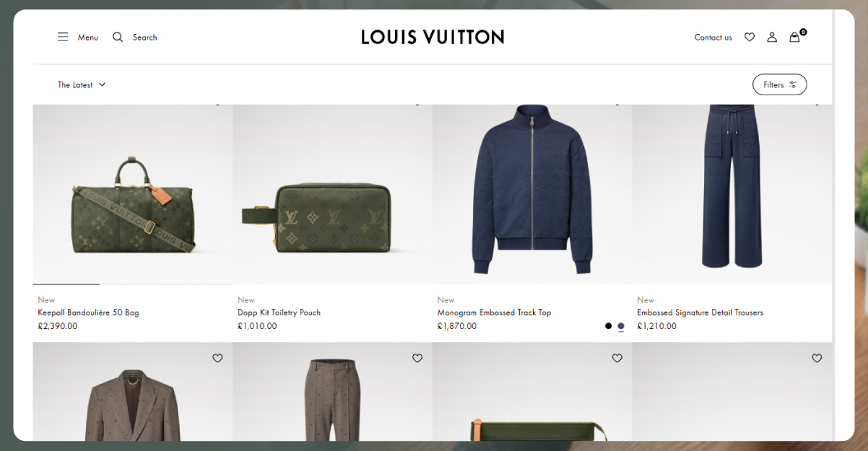Open the hamburger Menu icon

coord(63,37)
